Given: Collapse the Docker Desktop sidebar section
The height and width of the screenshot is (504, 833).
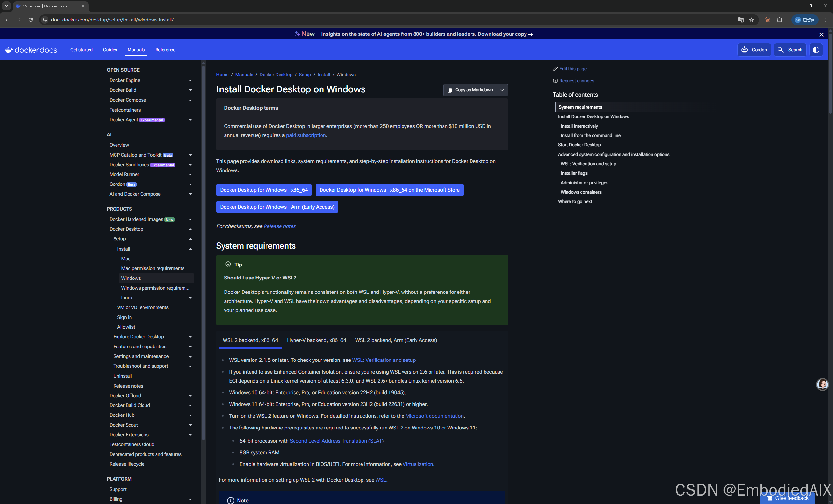Looking at the screenshot, I should pos(190,229).
